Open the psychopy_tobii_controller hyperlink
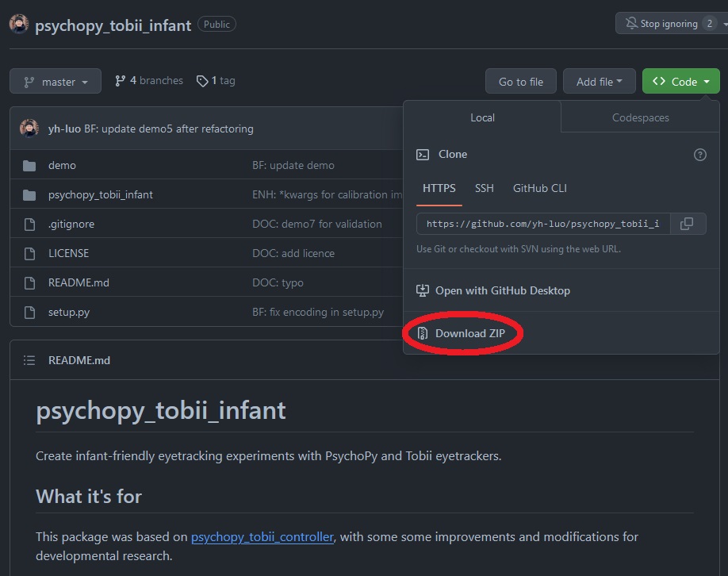 coord(262,537)
